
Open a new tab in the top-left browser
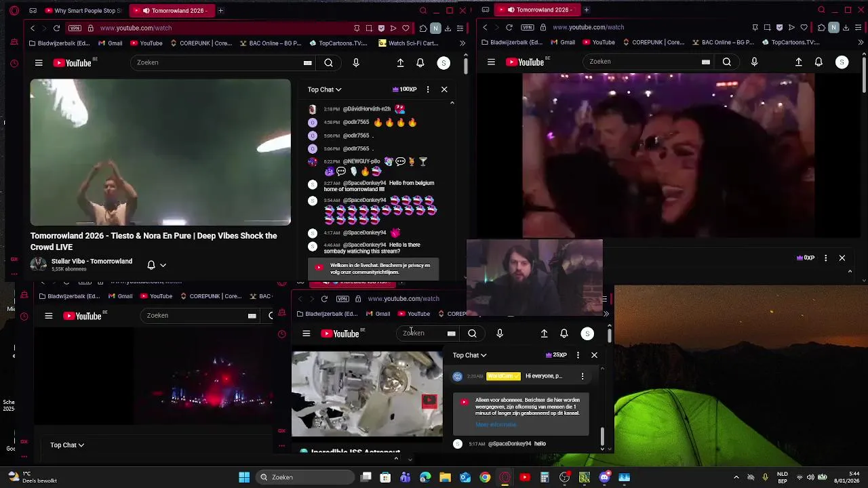[220, 11]
